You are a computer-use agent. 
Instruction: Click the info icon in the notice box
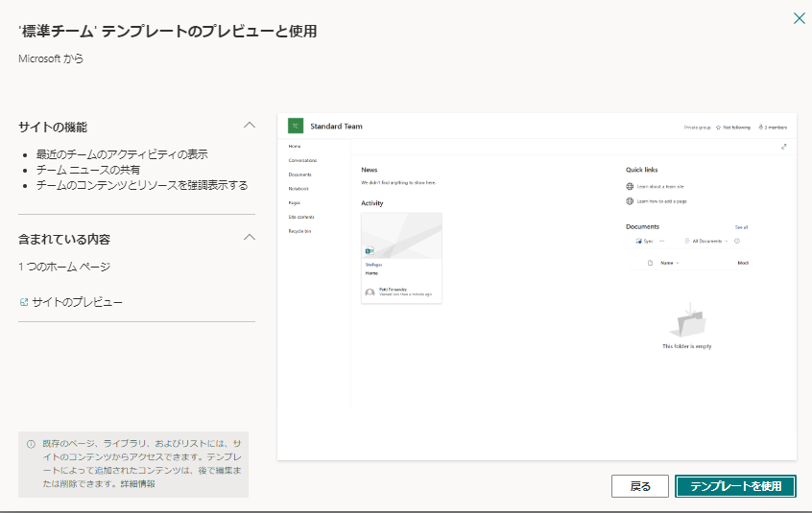pyautogui.click(x=31, y=444)
